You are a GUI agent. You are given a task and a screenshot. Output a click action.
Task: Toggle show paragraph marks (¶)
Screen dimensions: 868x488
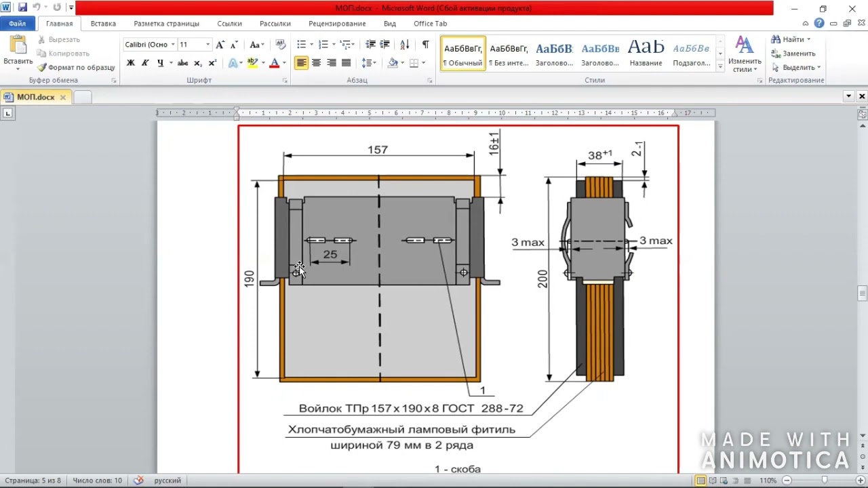(x=425, y=44)
